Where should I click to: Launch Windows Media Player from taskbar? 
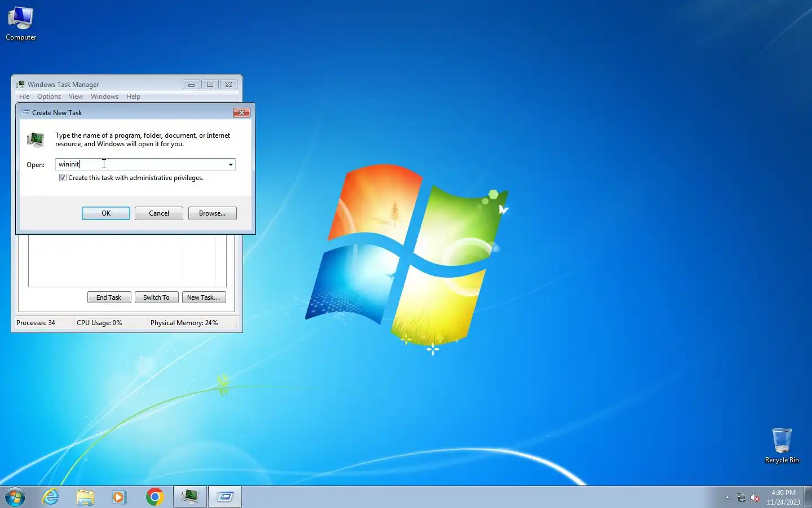[x=120, y=497]
